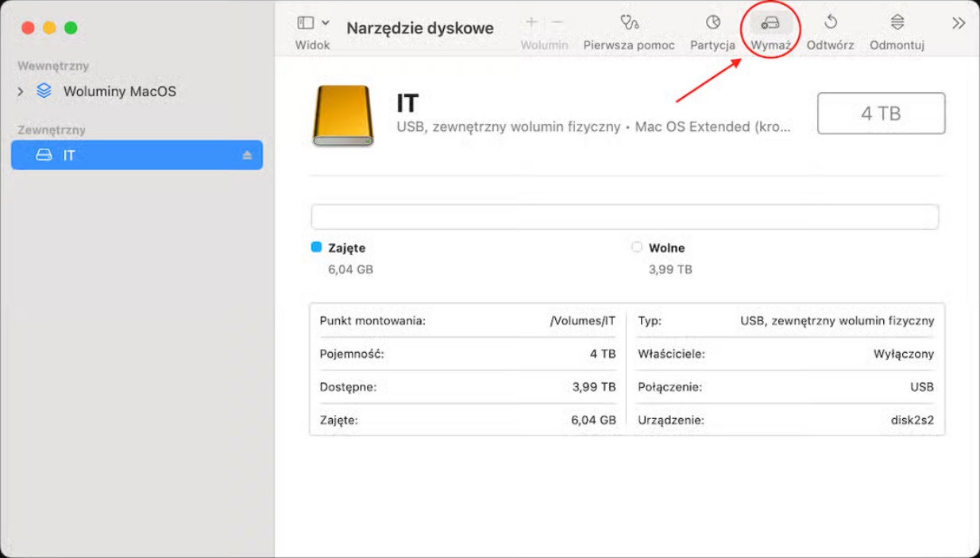Viewport: 980px width, 558px height.
Task: Click the Pierwsza pomoc label
Action: [629, 45]
